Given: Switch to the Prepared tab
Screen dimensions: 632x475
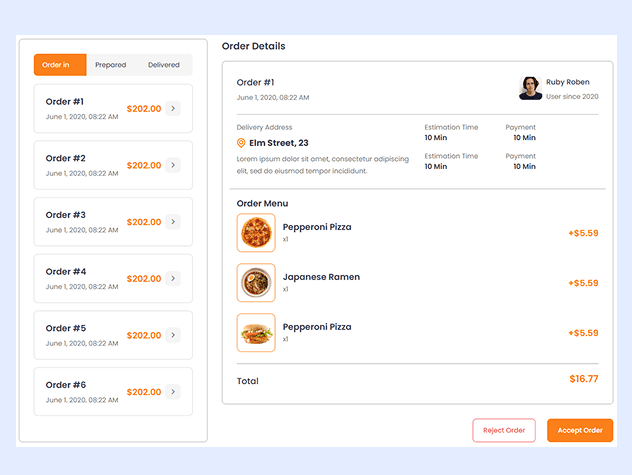Looking at the screenshot, I should (111, 65).
